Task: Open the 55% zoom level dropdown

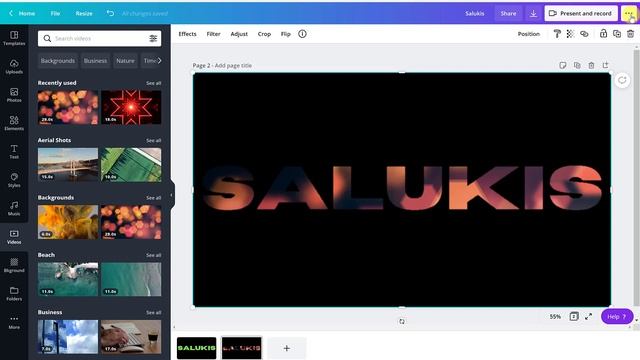Action: point(555,316)
